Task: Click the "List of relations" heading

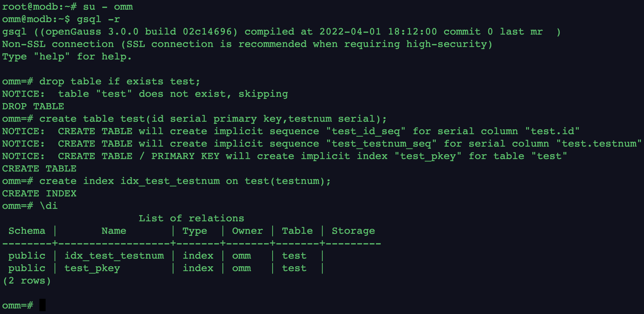Action: [191, 218]
